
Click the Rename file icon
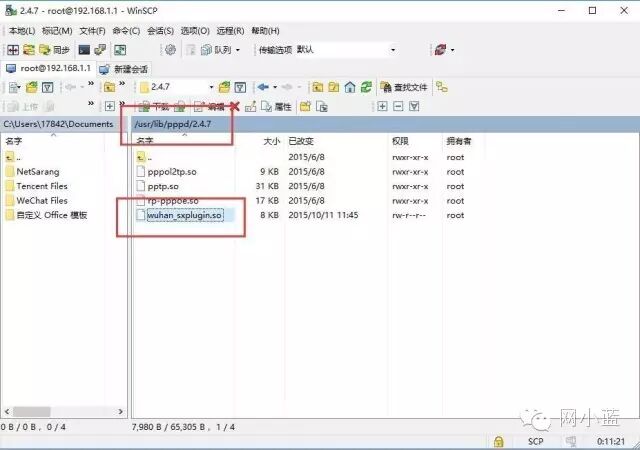point(251,107)
